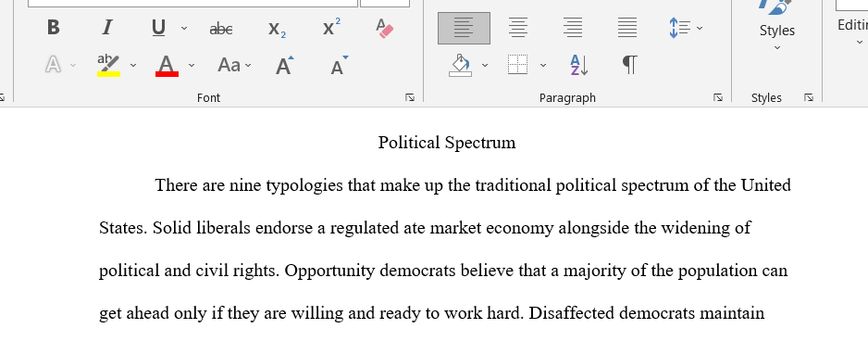Justify the paragraph text
This screenshot has width=868, height=341.
[627, 28]
